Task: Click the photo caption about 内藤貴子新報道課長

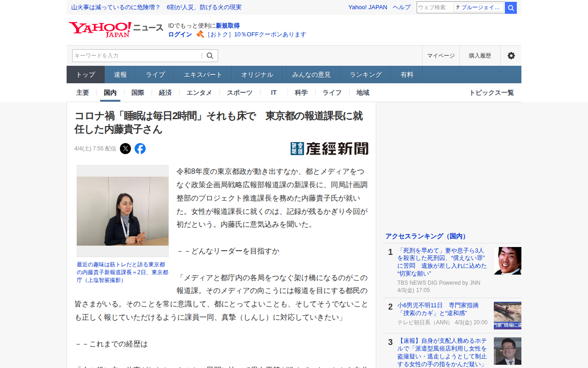Action: click(x=122, y=272)
